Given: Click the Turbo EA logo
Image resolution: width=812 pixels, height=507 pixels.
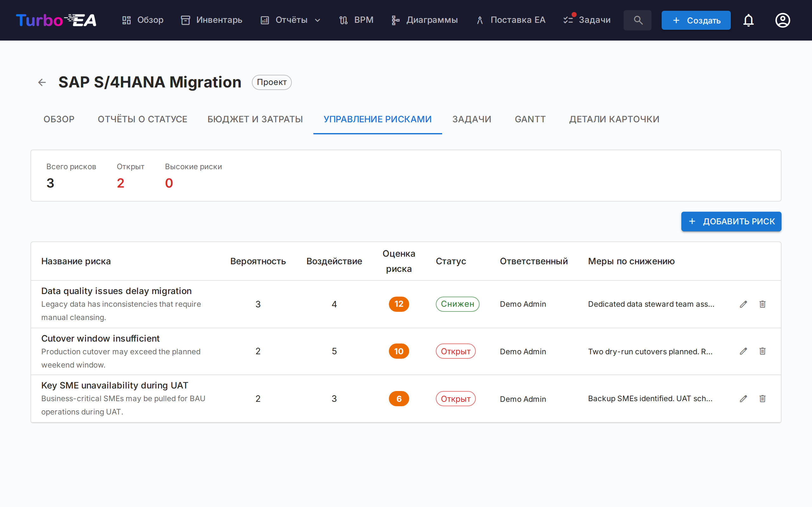Looking at the screenshot, I should (56, 20).
